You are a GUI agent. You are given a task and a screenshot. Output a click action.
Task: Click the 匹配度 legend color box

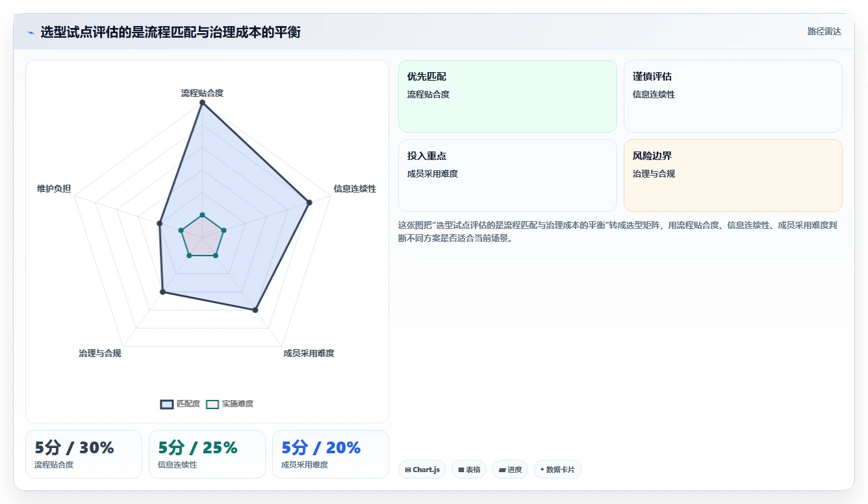(167, 404)
